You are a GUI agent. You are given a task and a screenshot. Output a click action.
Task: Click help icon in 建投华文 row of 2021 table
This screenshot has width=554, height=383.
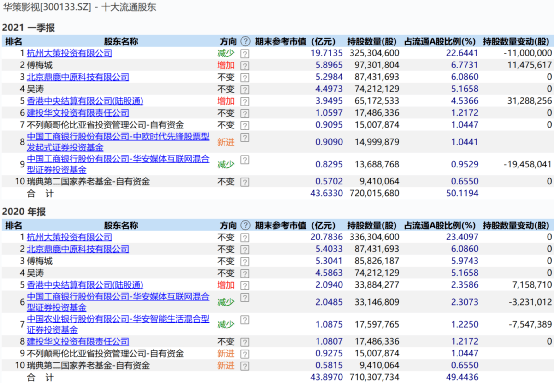click(244, 114)
